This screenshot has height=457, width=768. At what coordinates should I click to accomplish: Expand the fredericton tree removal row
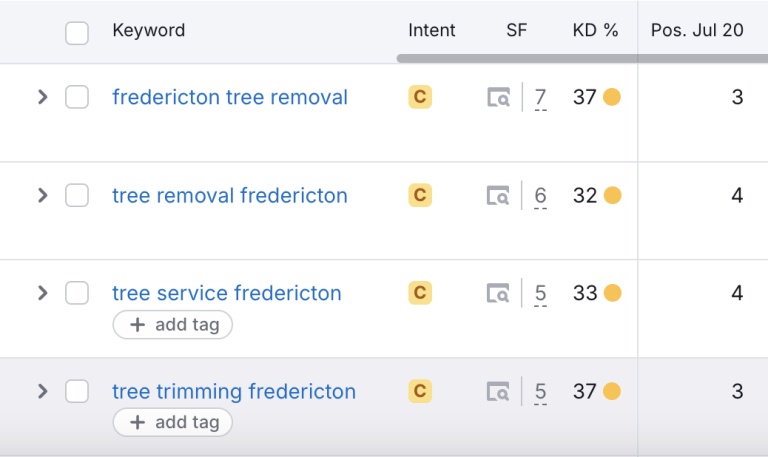42,97
